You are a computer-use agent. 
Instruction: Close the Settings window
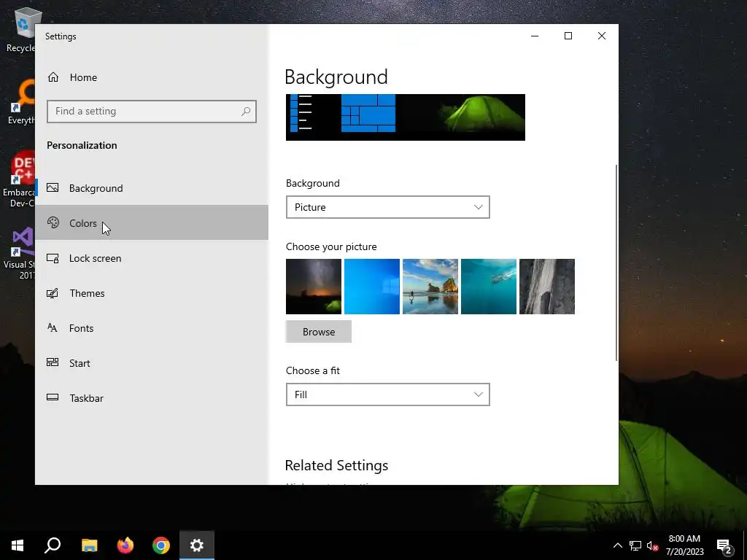pyautogui.click(x=602, y=36)
